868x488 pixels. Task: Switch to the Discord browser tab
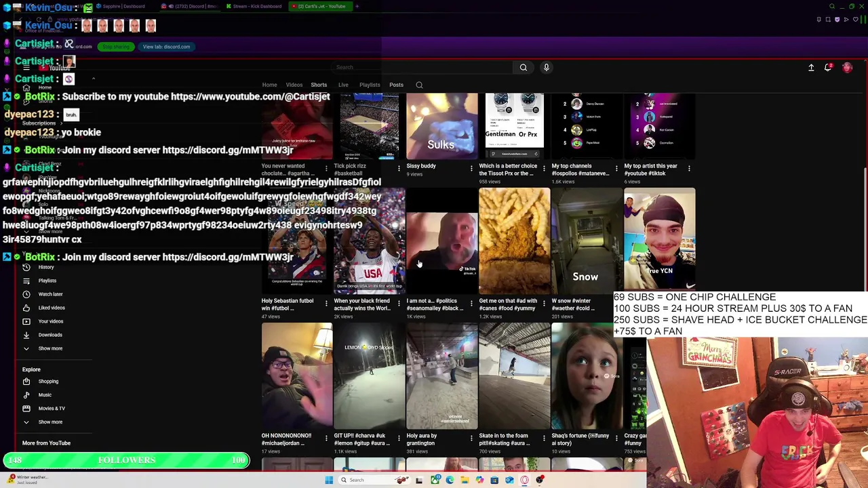coord(190,6)
